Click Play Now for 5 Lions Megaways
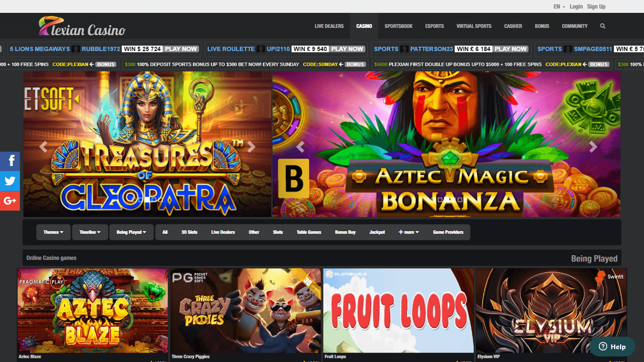This screenshot has width=644, height=362. 181,49
